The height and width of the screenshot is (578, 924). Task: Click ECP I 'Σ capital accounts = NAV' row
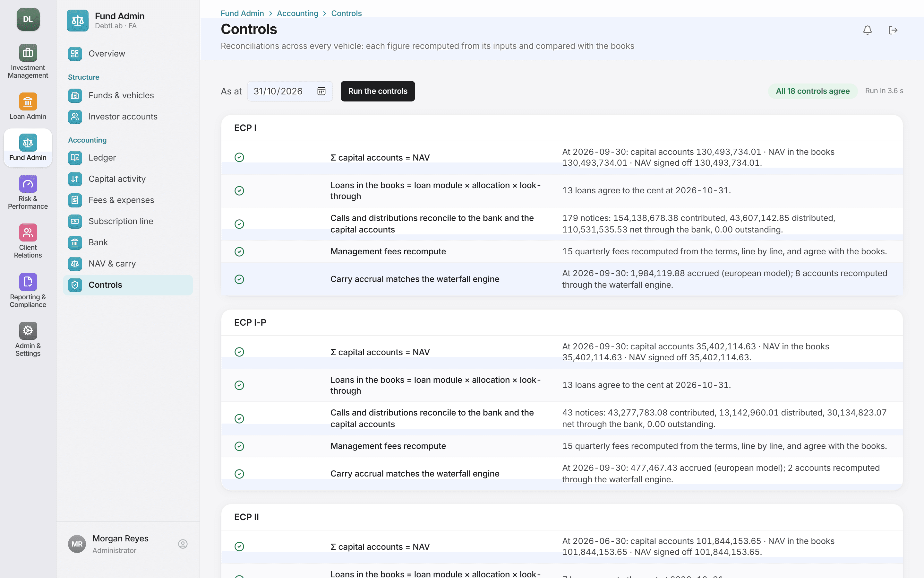point(562,157)
